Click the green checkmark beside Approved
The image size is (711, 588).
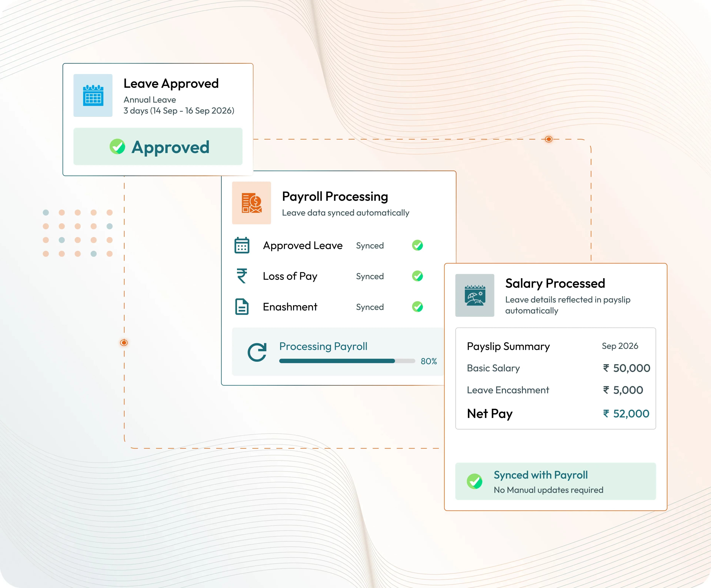118,147
